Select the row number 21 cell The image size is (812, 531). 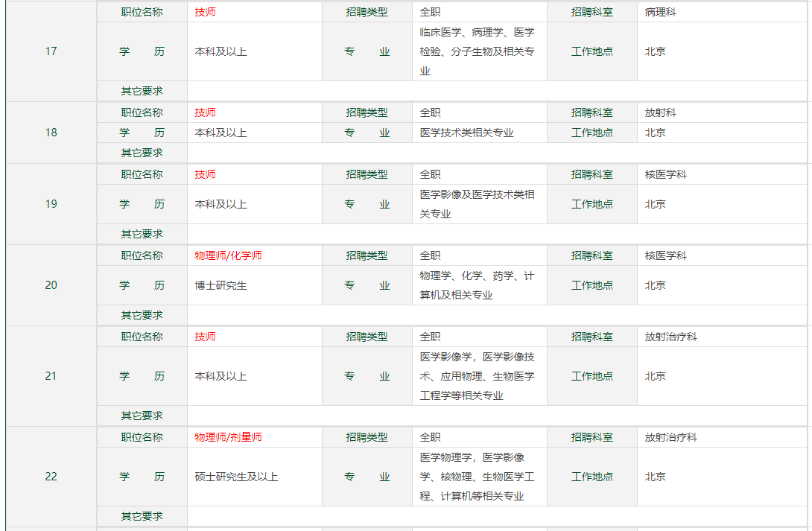[51, 376]
